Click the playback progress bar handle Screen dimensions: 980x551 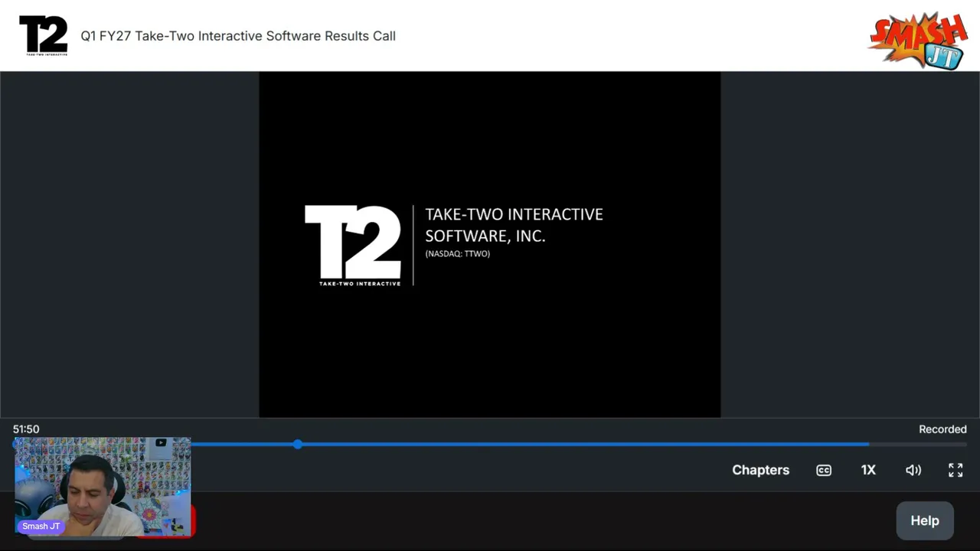click(x=298, y=444)
